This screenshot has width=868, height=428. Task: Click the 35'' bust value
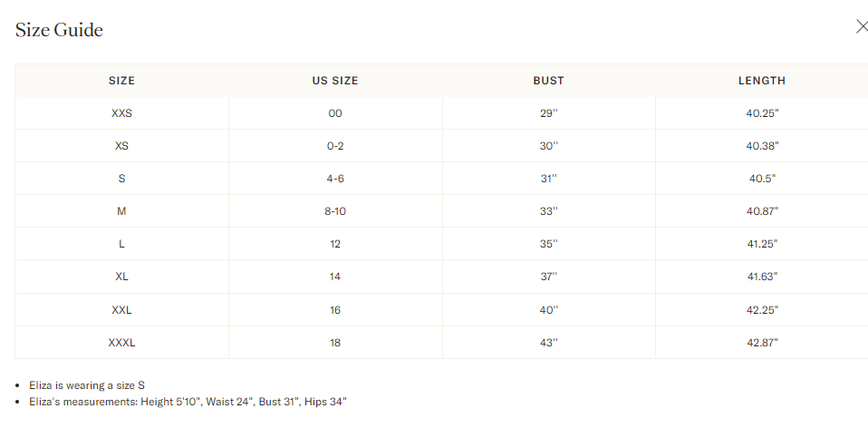point(548,244)
